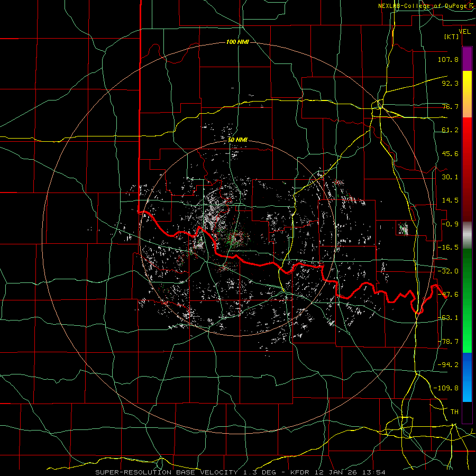
Task: Pick the -16.5 legend value
Action: [448, 248]
